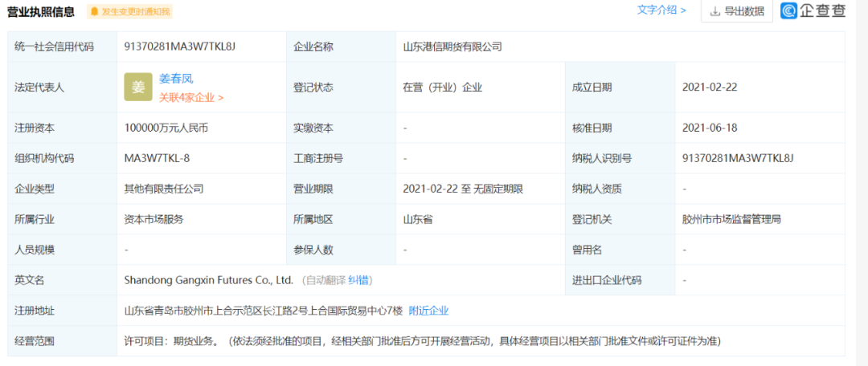Image resolution: width=868 pixels, height=366 pixels.
Task: Select English name Shandong Gangxin Futures Co., Ltd.
Action: point(209,280)
